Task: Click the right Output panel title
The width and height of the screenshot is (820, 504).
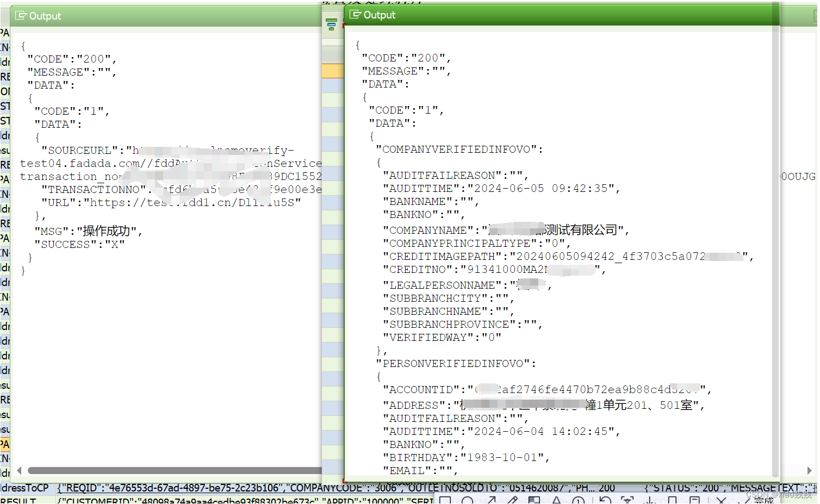Action: coord(380,15)
